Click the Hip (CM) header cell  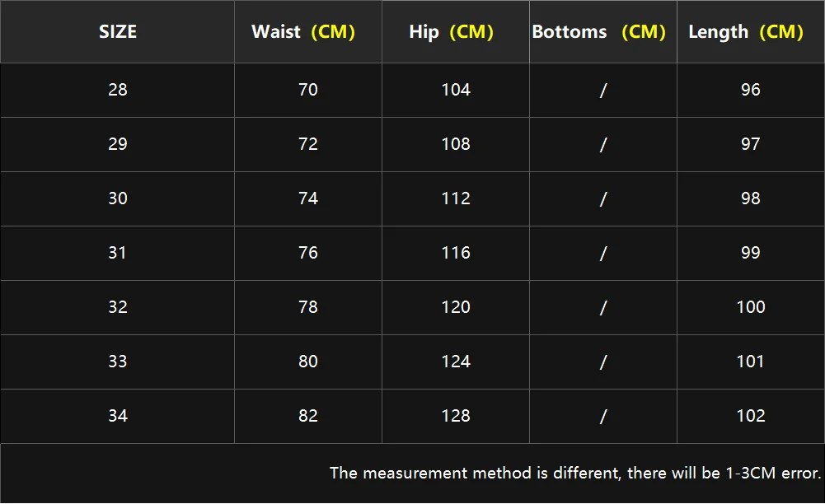click(x=451, y=32)
